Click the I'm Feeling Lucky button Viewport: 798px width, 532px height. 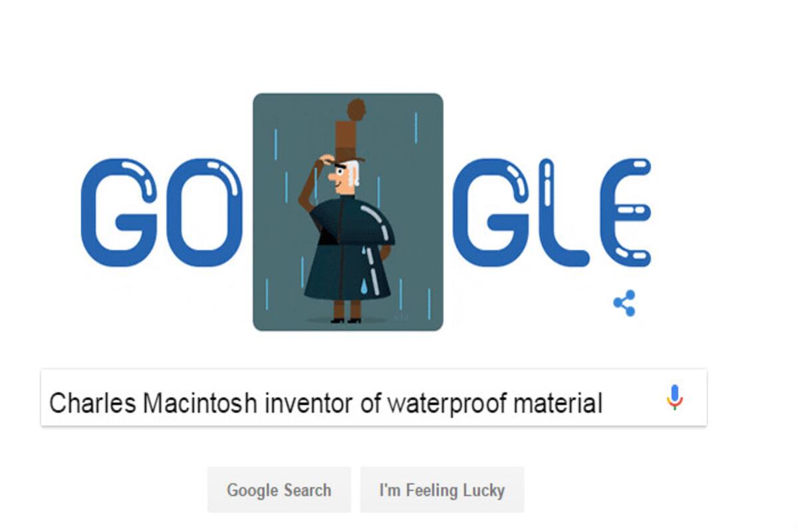(x=442, y=490)
